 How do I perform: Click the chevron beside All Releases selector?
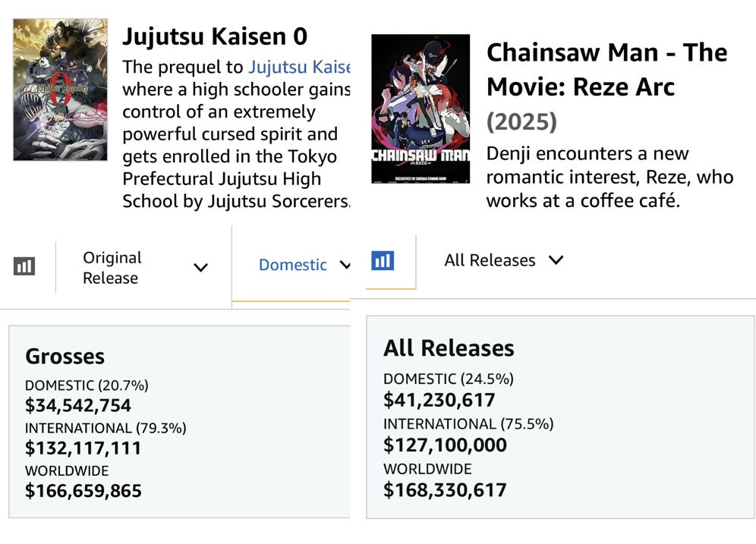click(556, 260)
